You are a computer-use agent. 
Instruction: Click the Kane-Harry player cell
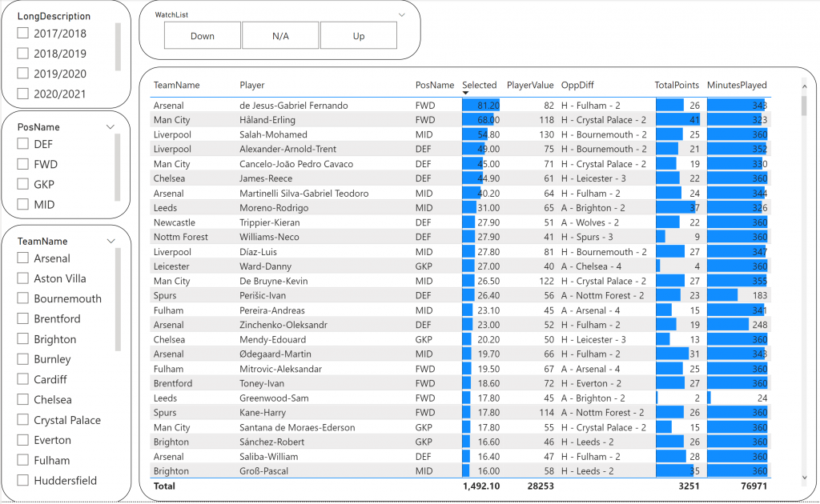coord(263,412)
